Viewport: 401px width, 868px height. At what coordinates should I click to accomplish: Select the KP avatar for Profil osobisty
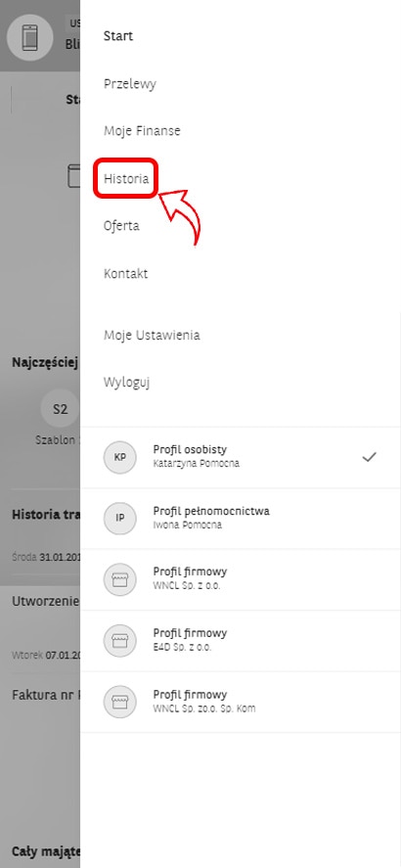click(x=119, y=457)
